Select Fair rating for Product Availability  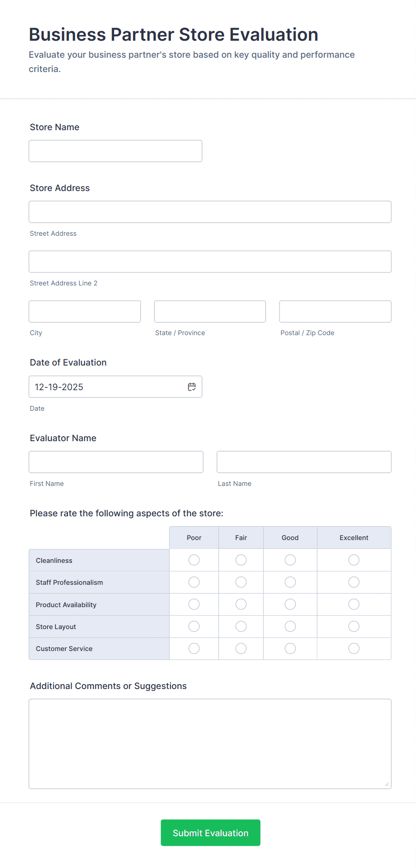[241, 604]
